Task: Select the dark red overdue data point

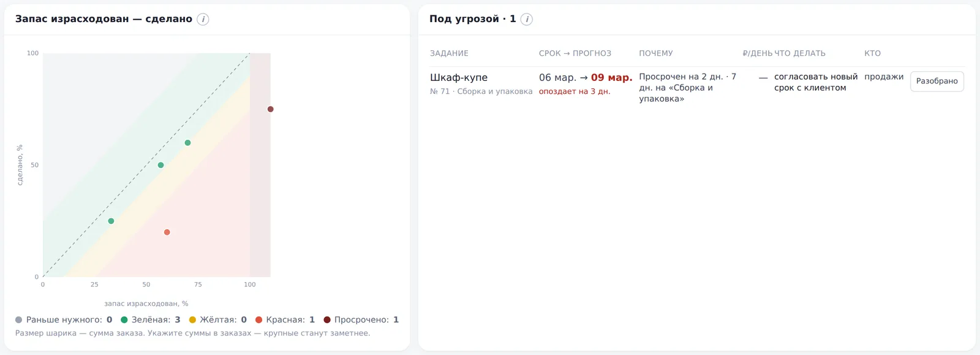Action: point(270,109)
